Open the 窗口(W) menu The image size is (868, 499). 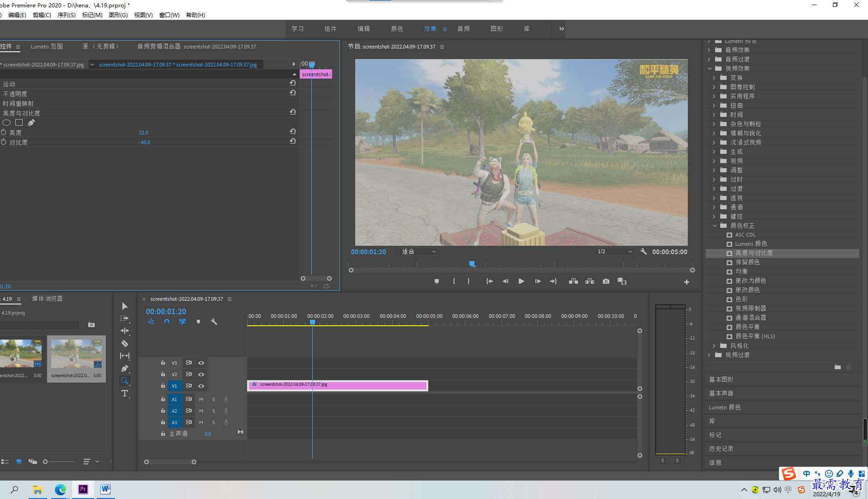pyautogui.click(x=169, y=15)
